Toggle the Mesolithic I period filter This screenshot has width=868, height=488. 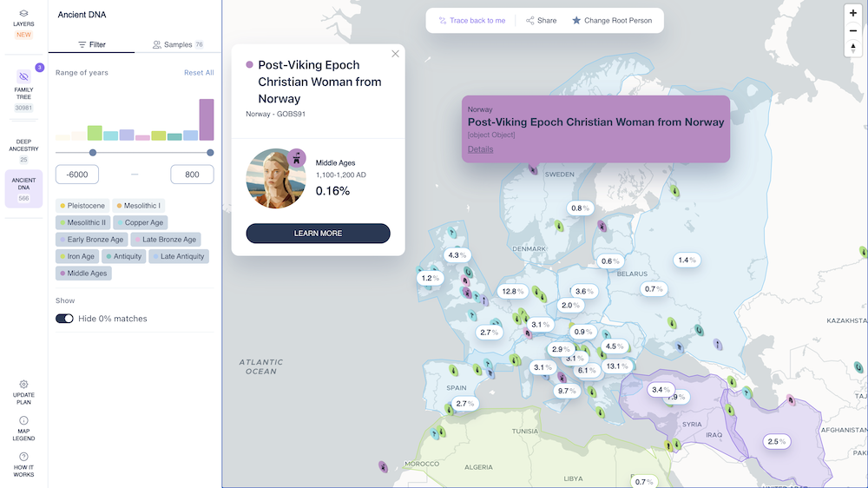coord(138,206)
